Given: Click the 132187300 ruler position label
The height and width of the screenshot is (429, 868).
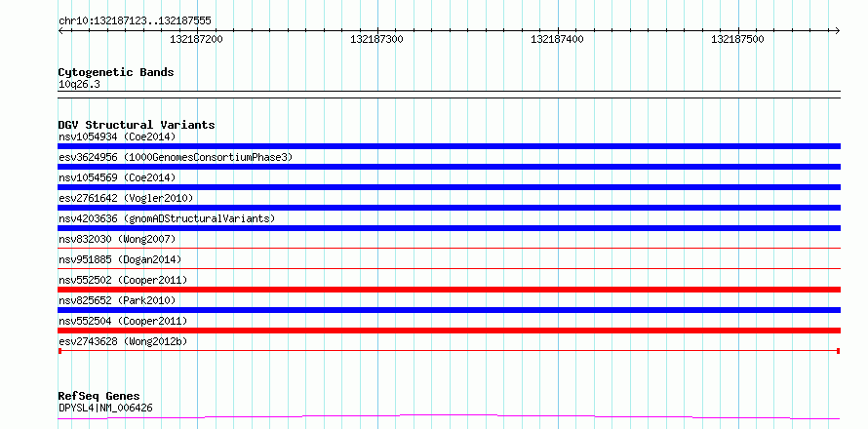Looking at the screenshot, I should (376, 39).
